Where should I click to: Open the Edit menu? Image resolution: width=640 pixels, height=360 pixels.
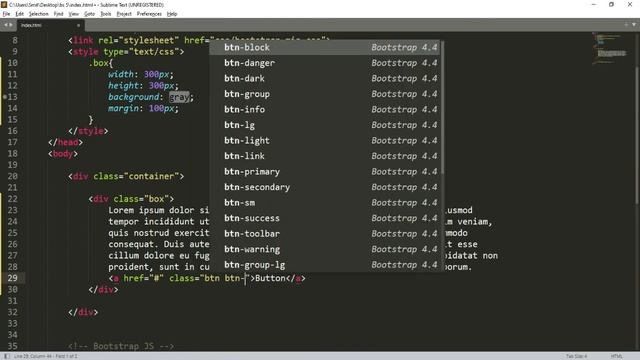coord(19,14)
